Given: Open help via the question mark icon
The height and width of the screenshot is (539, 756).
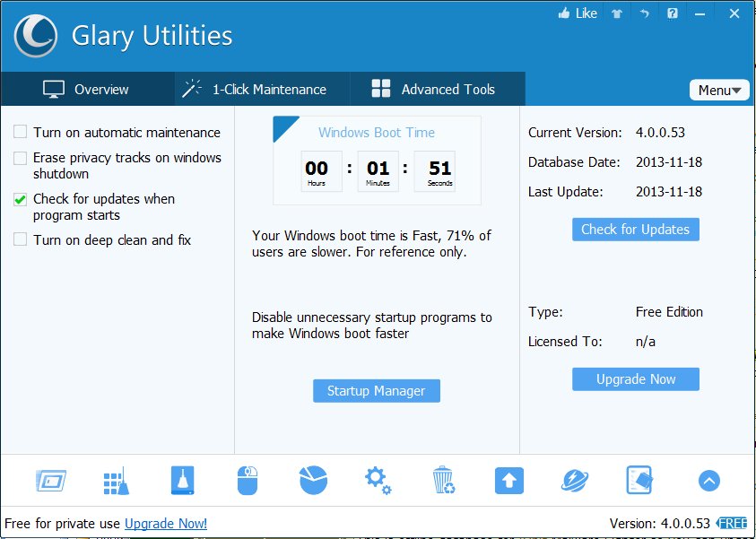Looking at the screenshot, I should click(x=672, y=13).
